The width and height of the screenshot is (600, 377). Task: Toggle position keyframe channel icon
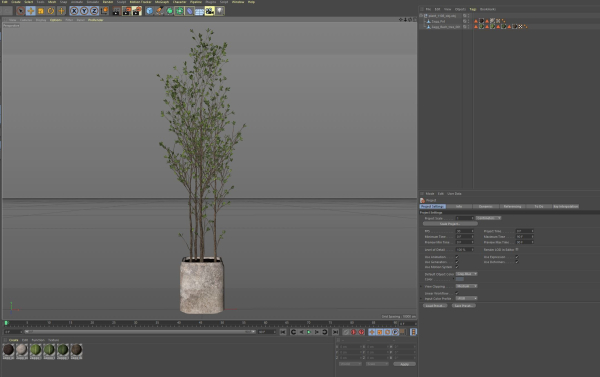point(372,332)
